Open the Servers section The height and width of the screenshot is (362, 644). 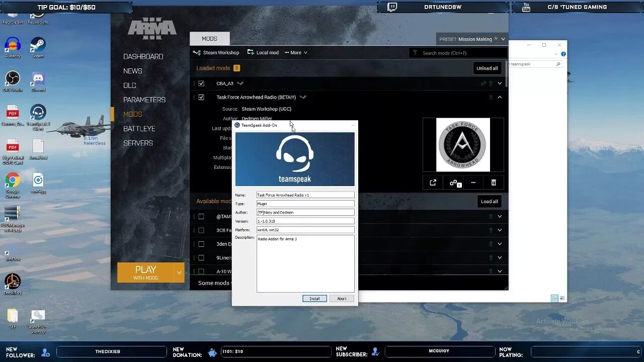138,143
